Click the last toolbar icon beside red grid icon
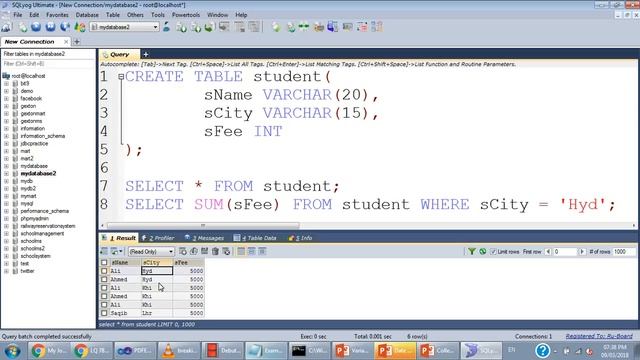Image resolution: width=640 pixels, height=360 pixels. 377,27
